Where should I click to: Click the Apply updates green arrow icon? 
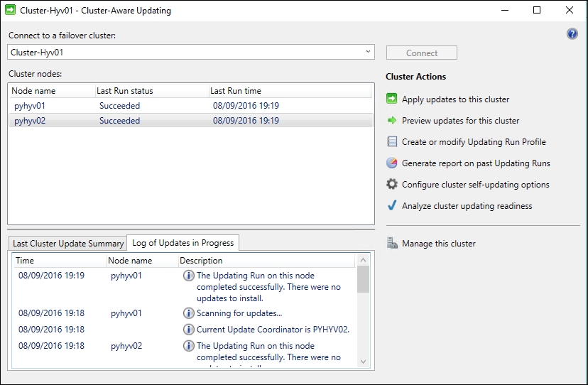point(392,99)
